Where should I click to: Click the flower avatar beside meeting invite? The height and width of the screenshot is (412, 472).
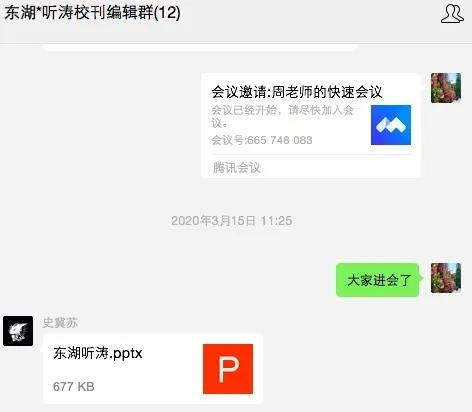pos(446,88)
